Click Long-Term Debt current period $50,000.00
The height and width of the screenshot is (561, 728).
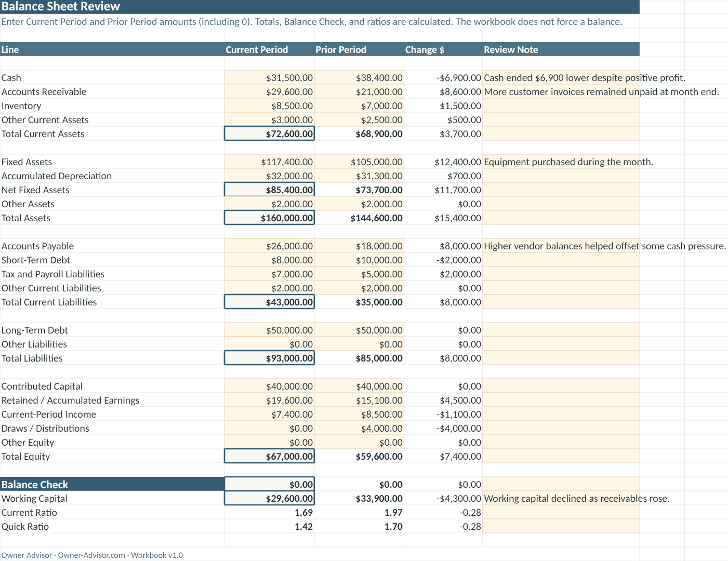(269, 330)
